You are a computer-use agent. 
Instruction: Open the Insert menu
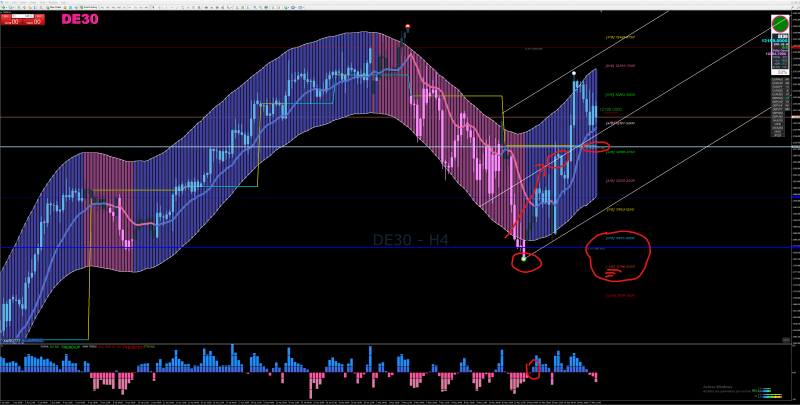[23, 2]
